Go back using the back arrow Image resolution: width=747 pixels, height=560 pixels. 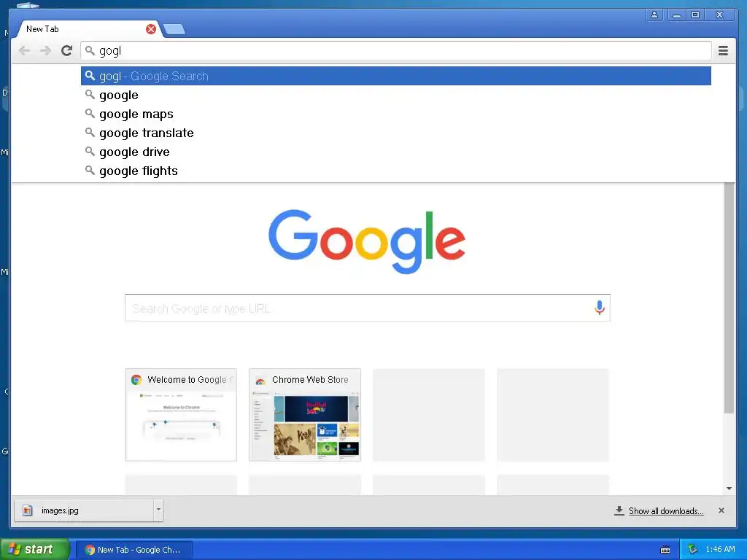tap(24, 50)
